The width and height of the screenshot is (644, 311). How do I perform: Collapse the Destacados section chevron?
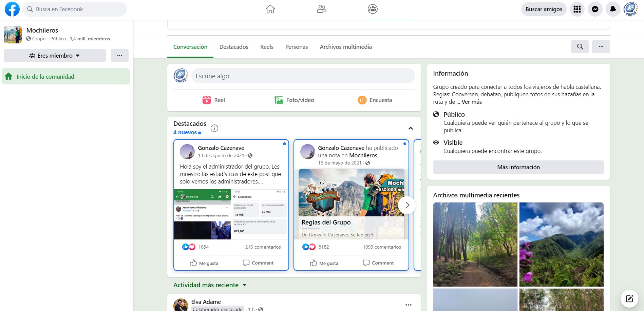coord(411,128)
